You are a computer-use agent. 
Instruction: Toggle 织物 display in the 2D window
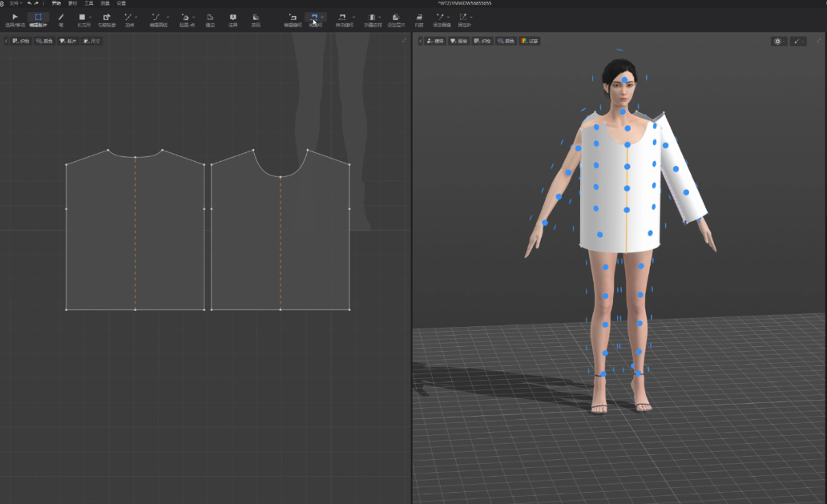[22, 41]
